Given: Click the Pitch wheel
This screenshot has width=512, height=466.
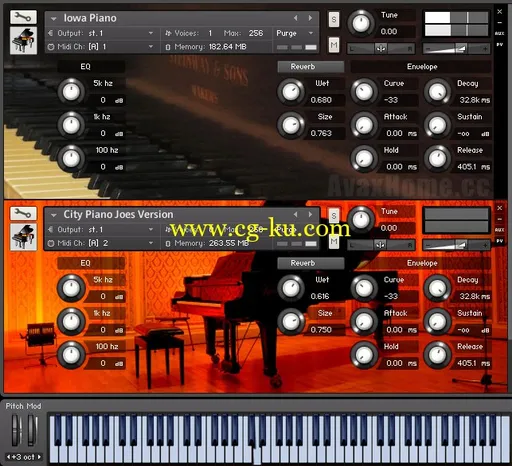Looking at the screenshot, I should [16, 430].
